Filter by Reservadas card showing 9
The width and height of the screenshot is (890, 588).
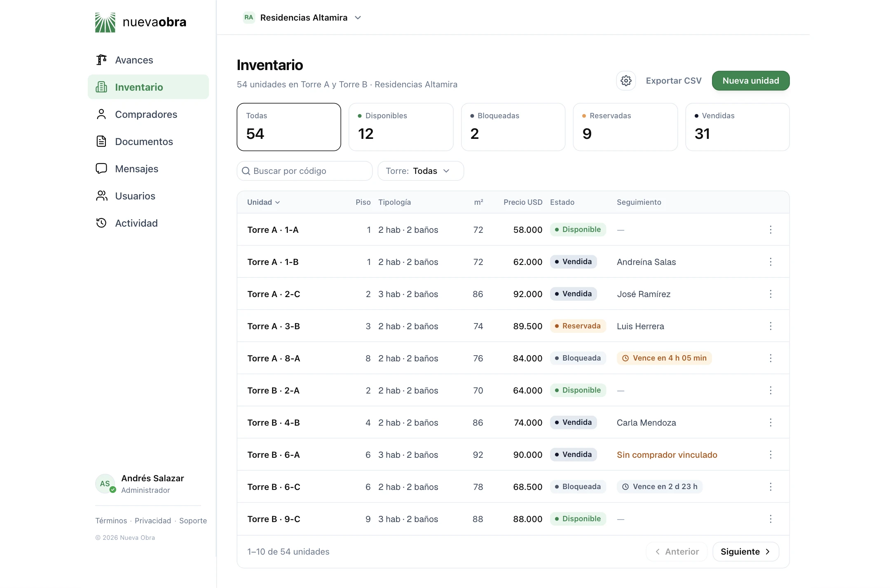(x=625, y=127)
